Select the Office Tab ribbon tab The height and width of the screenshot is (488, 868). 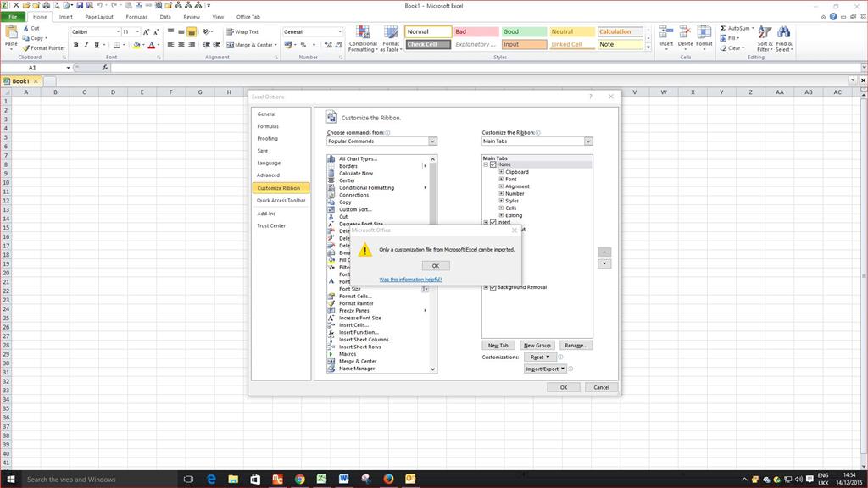pos(248,17)
